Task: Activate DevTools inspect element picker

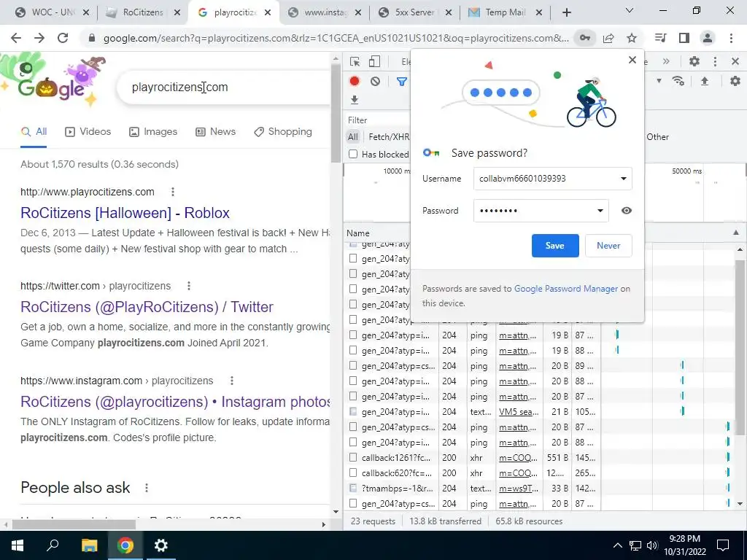Action: 355,61
